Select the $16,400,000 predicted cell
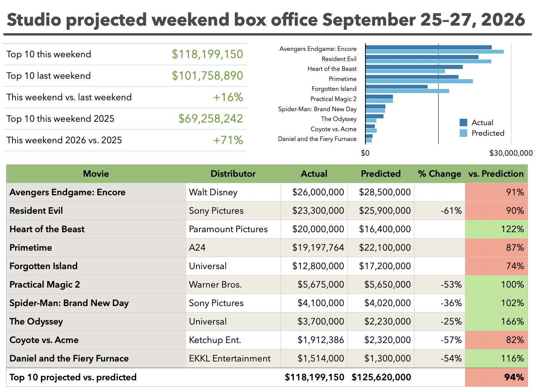The image size is (543, 392). point(381,229)
